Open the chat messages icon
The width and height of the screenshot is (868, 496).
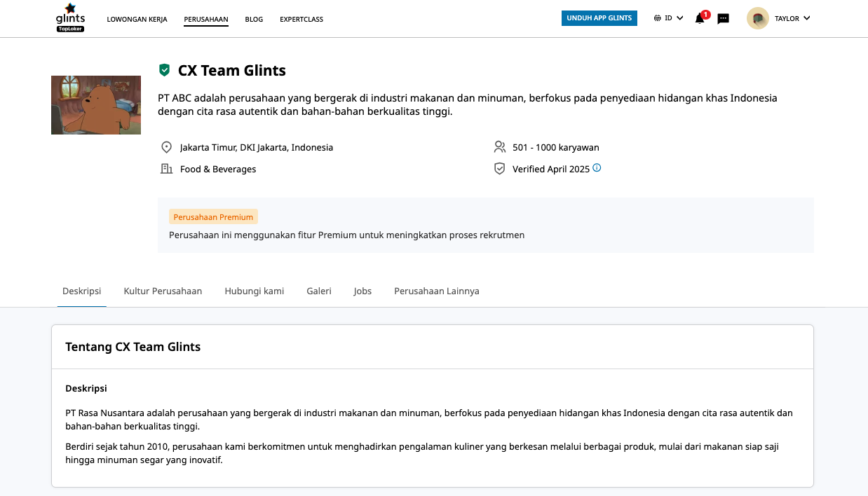click(723, 19)
